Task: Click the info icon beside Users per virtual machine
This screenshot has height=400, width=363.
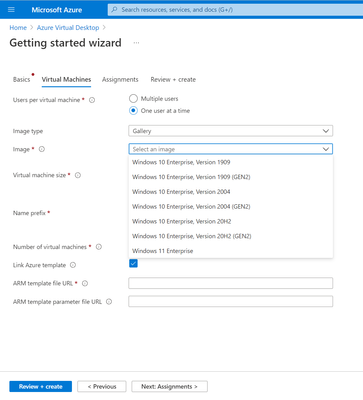Action: [x=92, y=100]
